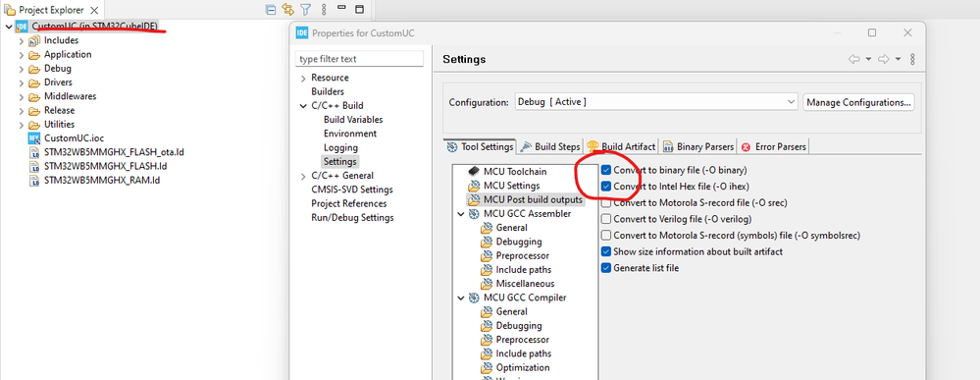This screenshot has width=980, height=380.
Task: Click STM32WB5MMGHX_RAM.ld file icon
Action: (x=34, y=180)
